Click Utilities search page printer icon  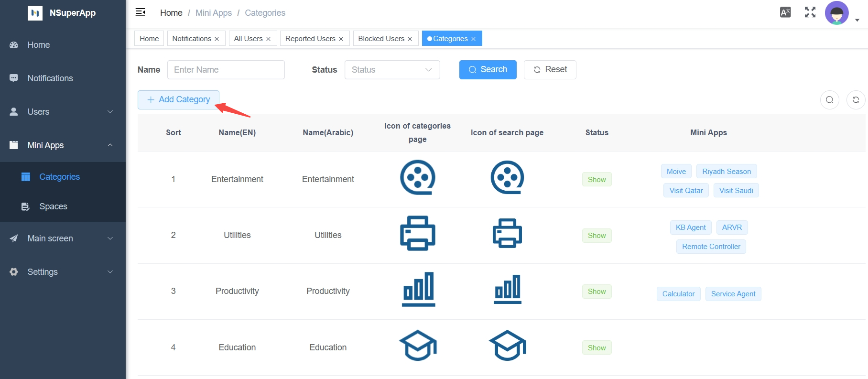pos(507,234)
